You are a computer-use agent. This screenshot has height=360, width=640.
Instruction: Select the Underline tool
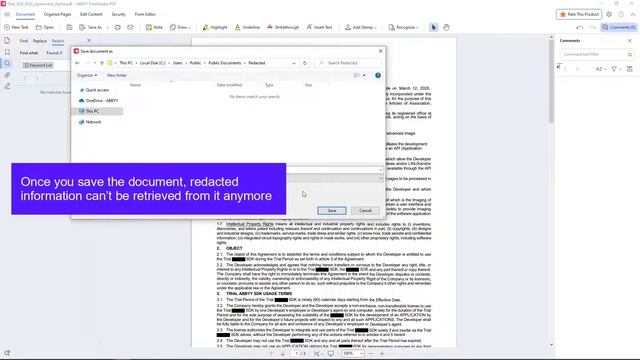pyautogui.click(x=247, y=27)
